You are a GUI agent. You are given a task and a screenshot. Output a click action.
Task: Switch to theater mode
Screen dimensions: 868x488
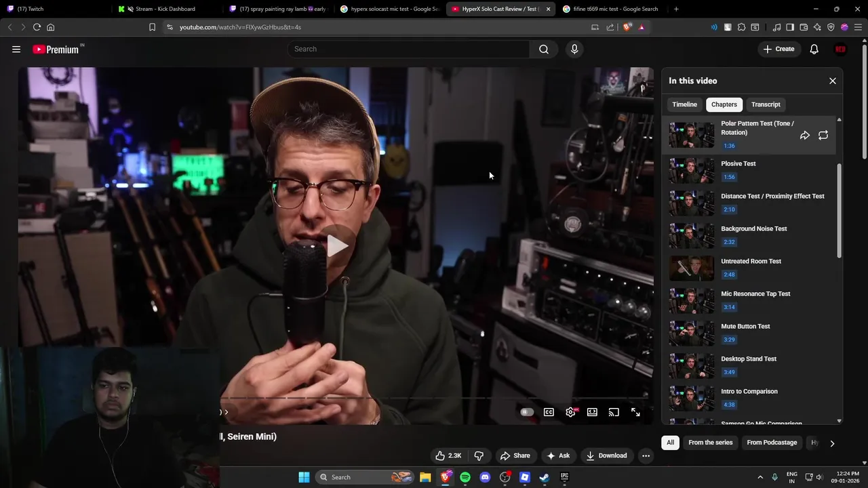tap(592, 412)
